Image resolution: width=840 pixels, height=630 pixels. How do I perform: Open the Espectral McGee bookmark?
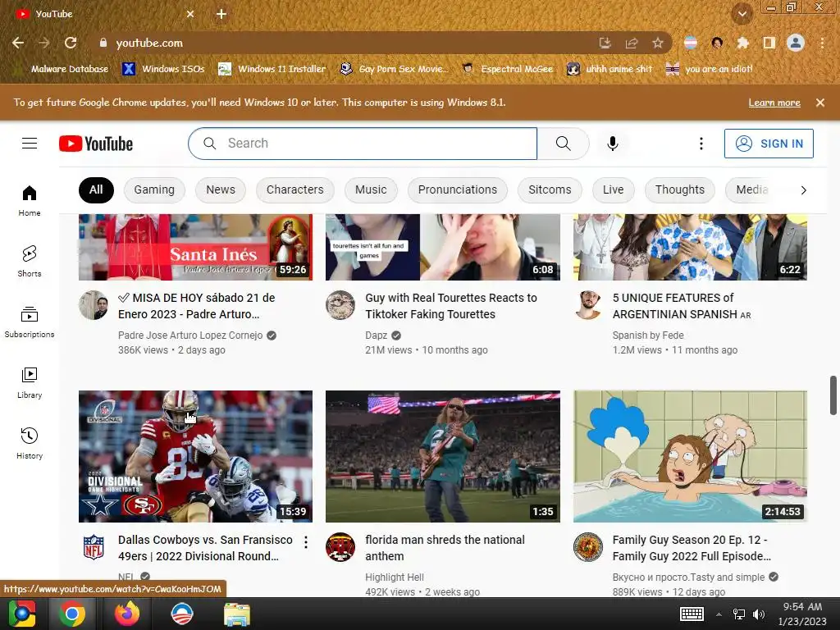click(x=507, y=69)
